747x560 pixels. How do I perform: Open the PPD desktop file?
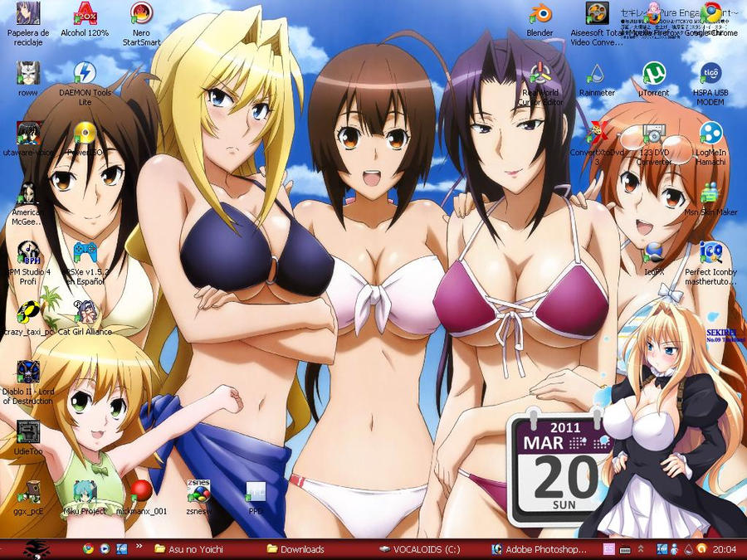[x=256, y=498]
